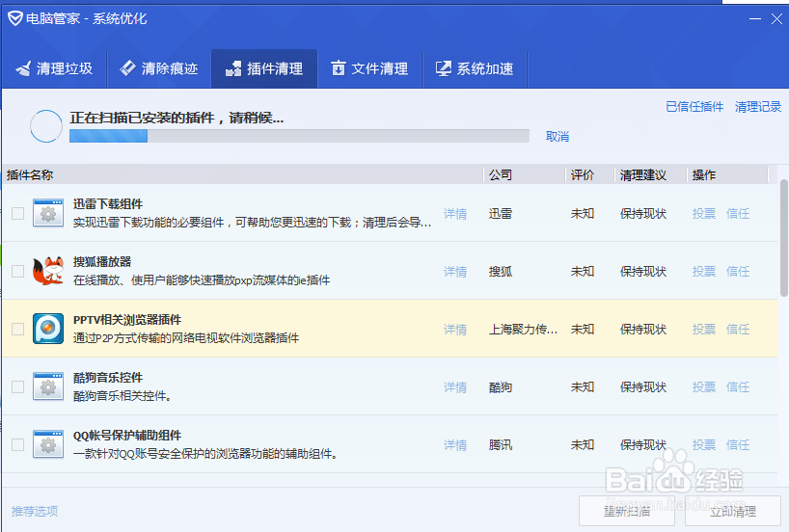Click the QQ帐号保护辅助组件 plugin icon
The height and width of the screenshot is (532, 789).
click(x=48, y=444)
